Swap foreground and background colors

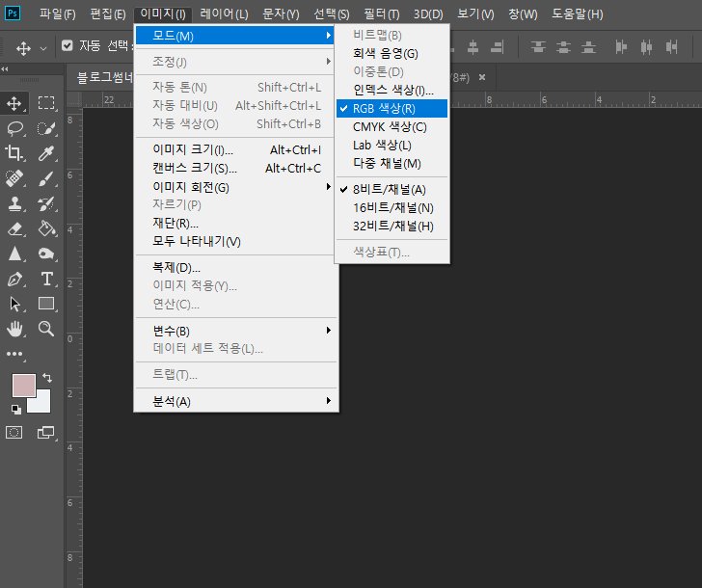46,378
